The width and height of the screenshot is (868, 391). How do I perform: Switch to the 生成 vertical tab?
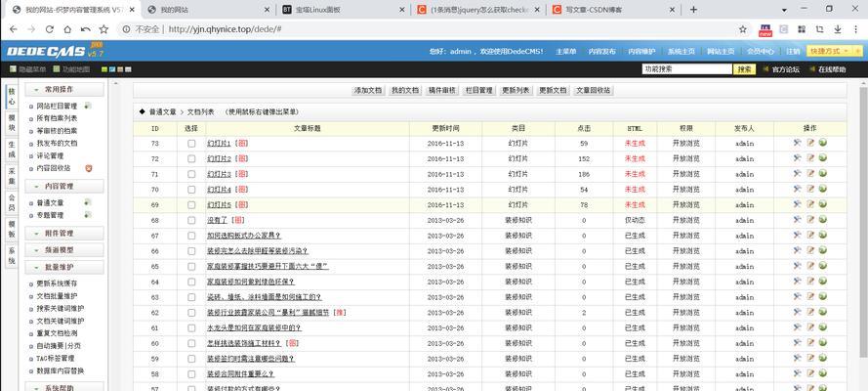click(12, 149)
